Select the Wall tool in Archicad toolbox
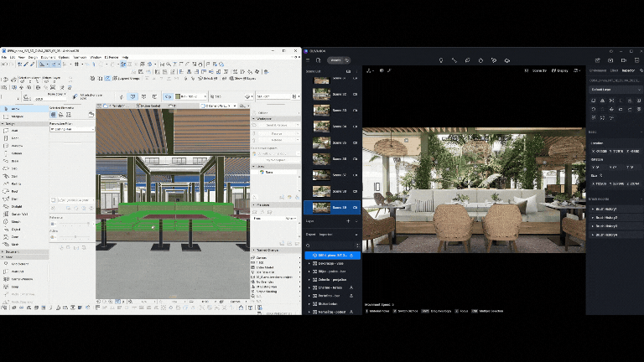 (14, 131)
